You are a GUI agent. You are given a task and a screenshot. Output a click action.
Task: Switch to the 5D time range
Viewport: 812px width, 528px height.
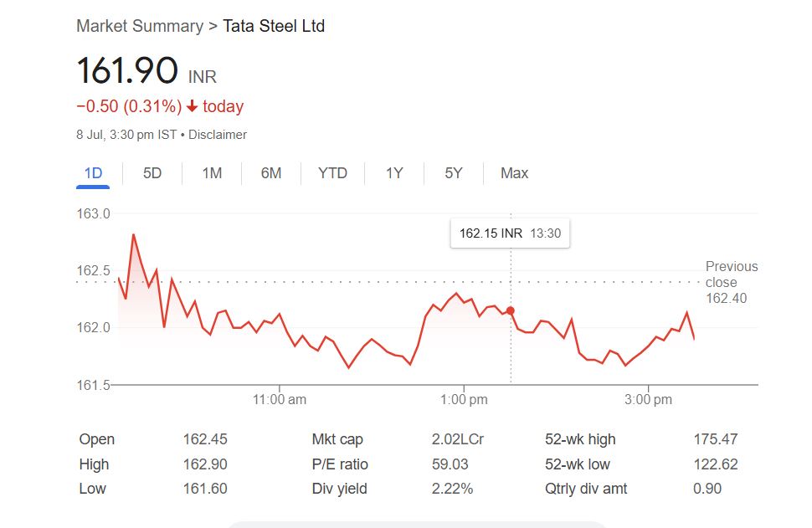pyautogui.click(x=152, y=173)
